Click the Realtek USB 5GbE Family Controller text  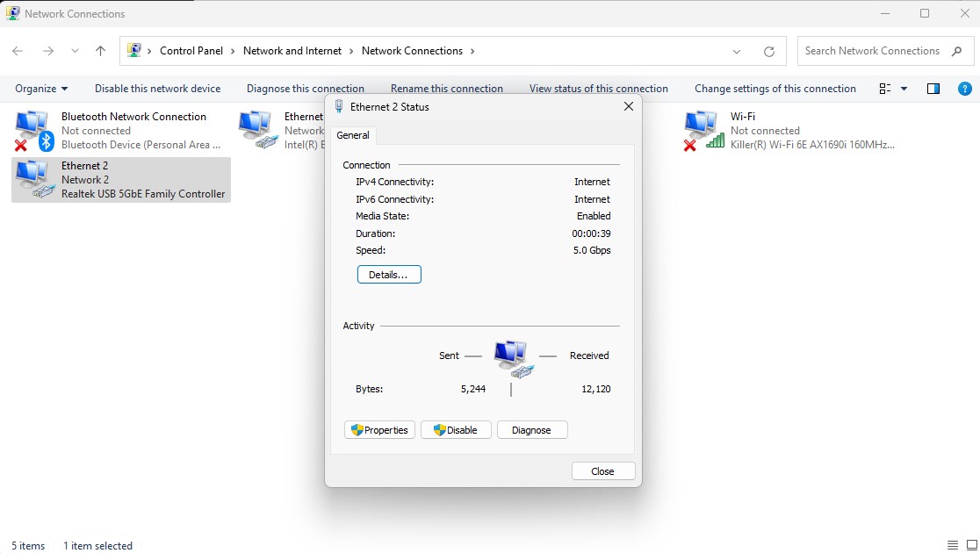[x=143, y=194]
